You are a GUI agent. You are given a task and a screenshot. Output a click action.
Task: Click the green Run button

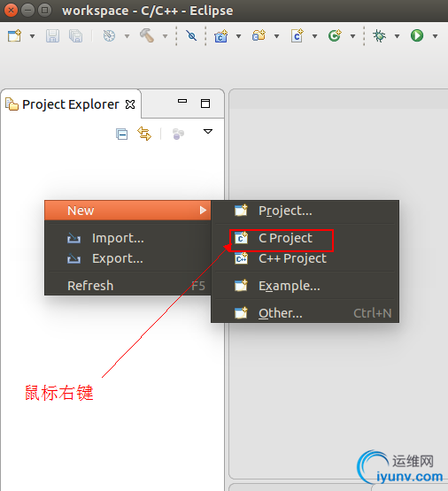[417, 35]
